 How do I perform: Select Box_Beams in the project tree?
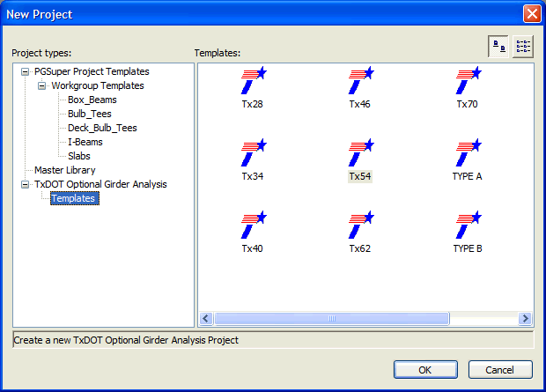click(92, 100)
